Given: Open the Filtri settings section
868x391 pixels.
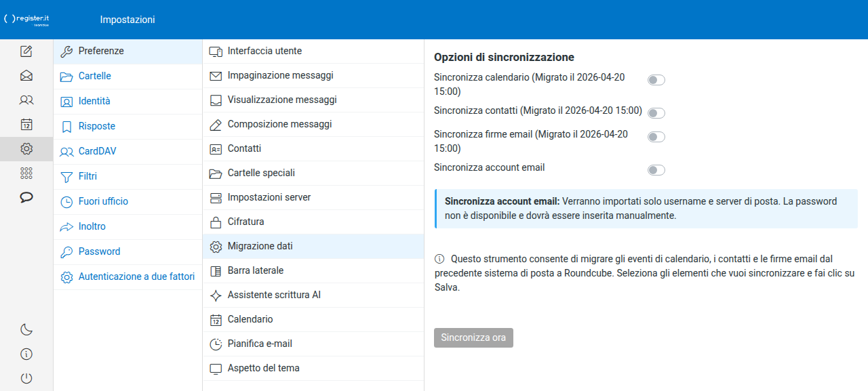Looking at the screenshot, I should 127,176.
